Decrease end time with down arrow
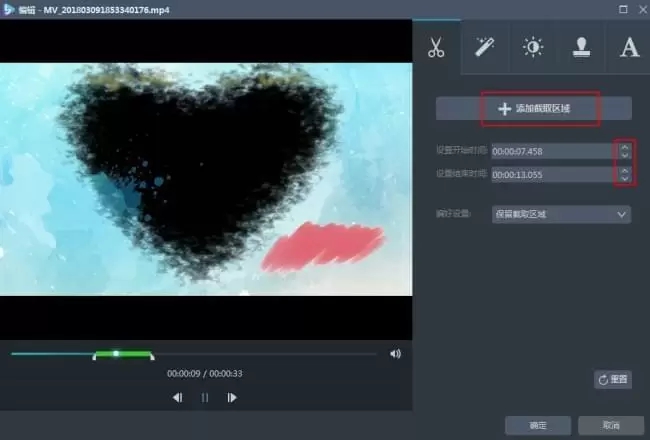Image resolution: width=650 pixels, height=440 pixels. tap(625, 179)
